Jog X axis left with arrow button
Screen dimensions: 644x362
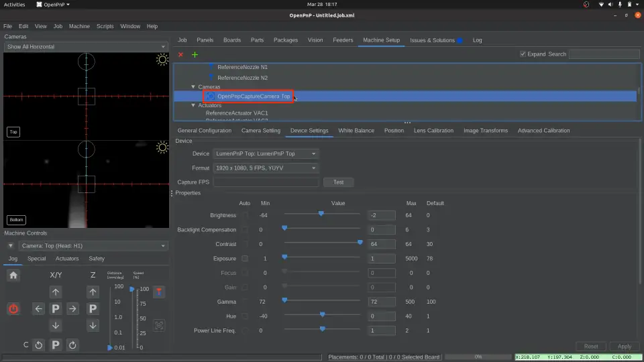tap(39, 308)
